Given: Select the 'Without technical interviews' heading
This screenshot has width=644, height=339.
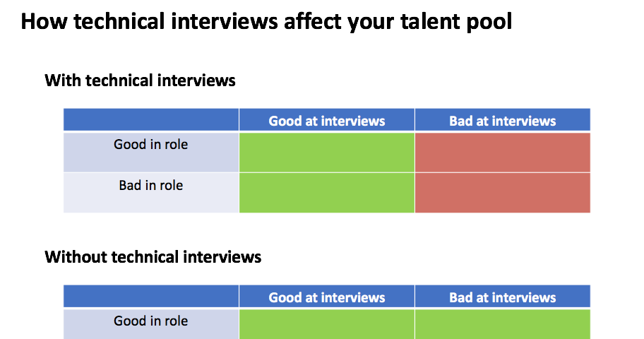Looking at the screenshot, I should [x=153, y=256].
